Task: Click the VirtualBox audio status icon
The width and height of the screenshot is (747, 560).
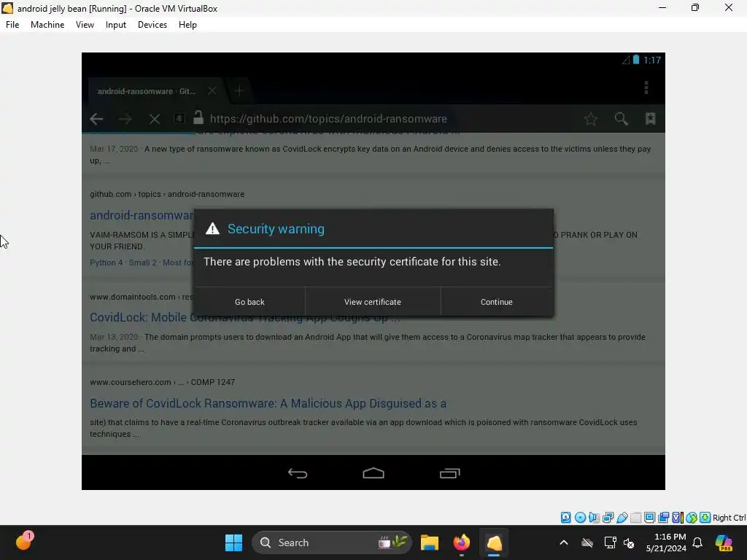Action: (x=594, y=518)
